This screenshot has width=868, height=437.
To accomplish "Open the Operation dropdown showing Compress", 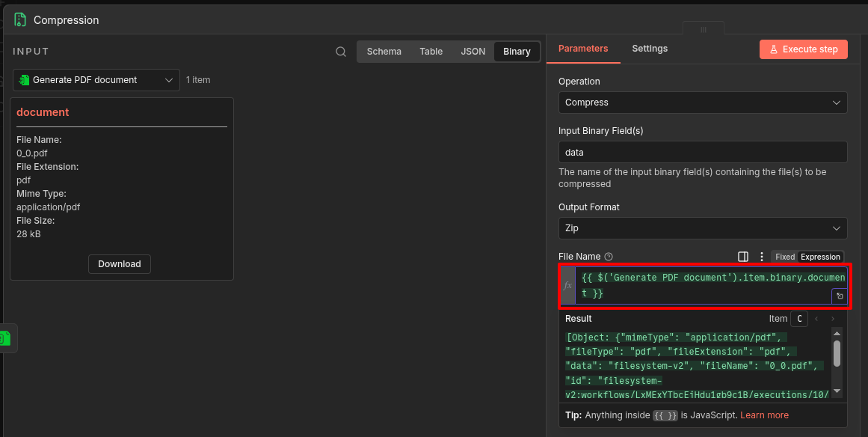I will [702, 103].
